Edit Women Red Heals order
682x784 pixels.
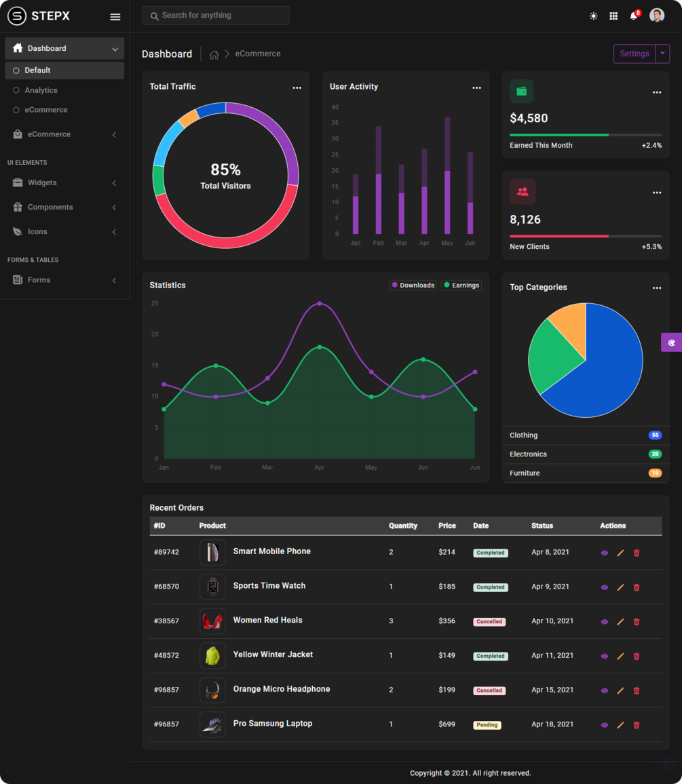point(620,622)
